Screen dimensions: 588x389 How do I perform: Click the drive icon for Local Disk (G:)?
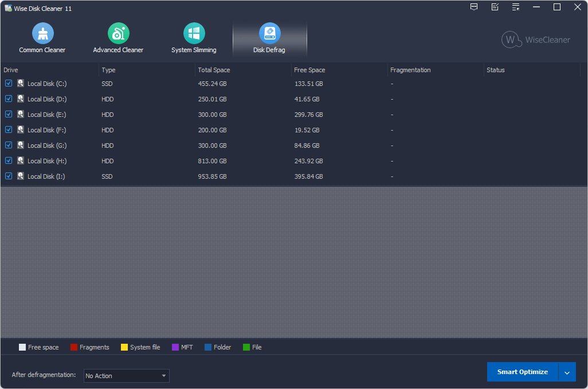click(x=21, y=145)
